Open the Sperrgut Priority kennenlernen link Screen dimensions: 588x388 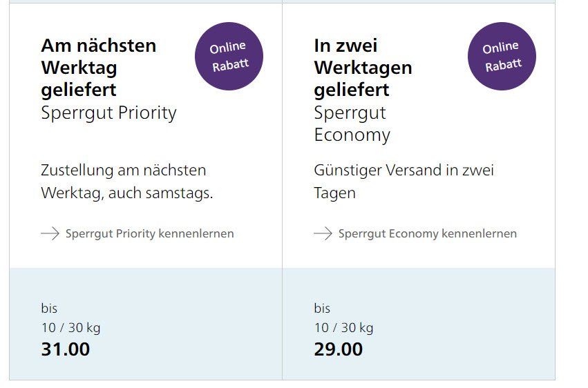point(149,233)
